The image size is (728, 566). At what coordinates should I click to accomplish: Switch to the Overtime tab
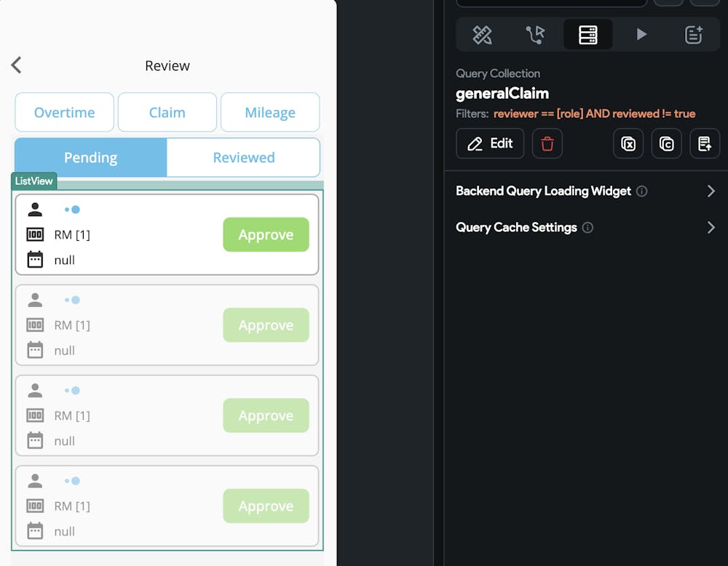(65, 112)
